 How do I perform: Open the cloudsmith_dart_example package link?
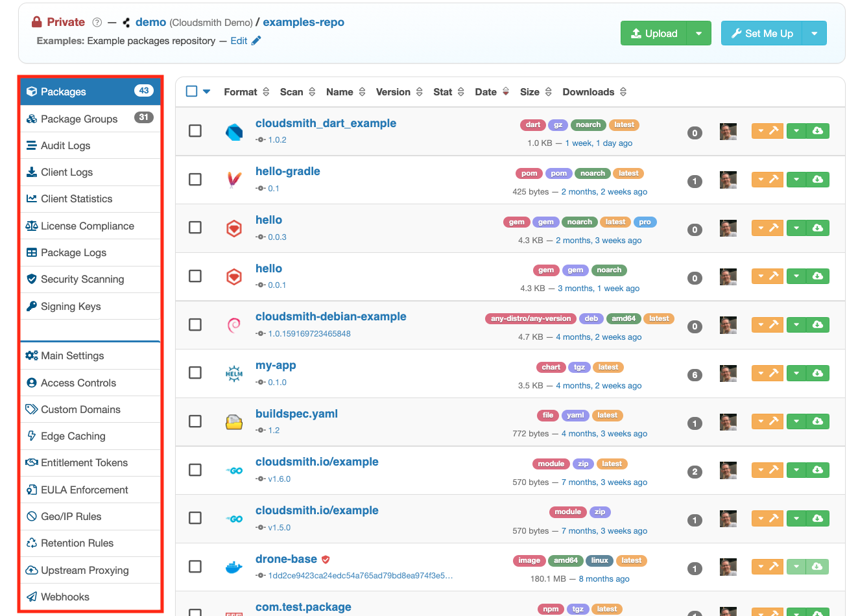pyautogui.click(x=326, y=123)
